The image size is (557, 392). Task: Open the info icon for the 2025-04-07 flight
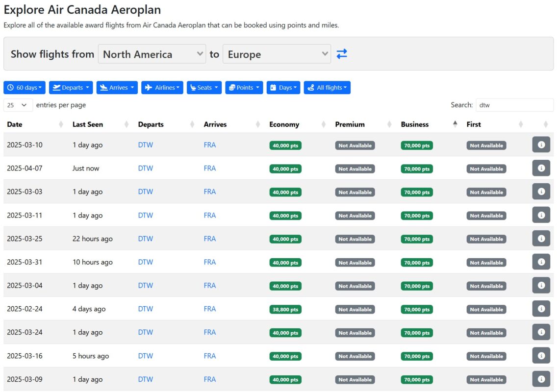541,168
